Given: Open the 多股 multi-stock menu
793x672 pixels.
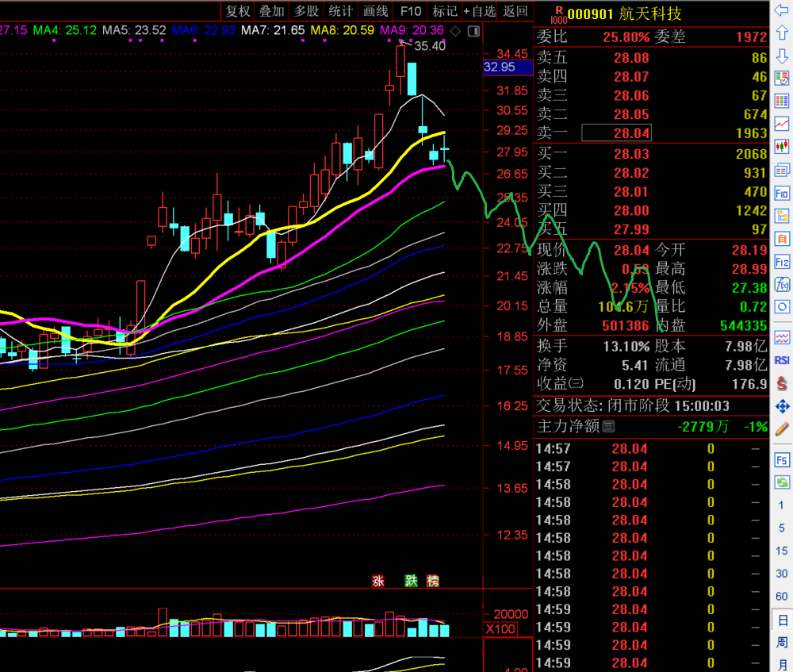Looking at the screenshot, I should coord(306,11).
